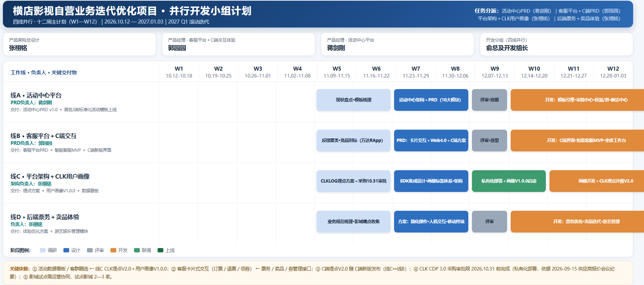The width and height of the screenshot is (644, 285).
Task: Click the 评审·排期 task bar
Action: [x=489, y=100]
